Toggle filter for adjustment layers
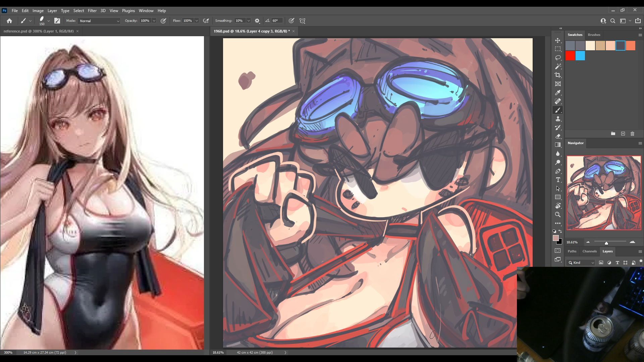The width and height of the screenshot is (644, 362). point(609,263)
